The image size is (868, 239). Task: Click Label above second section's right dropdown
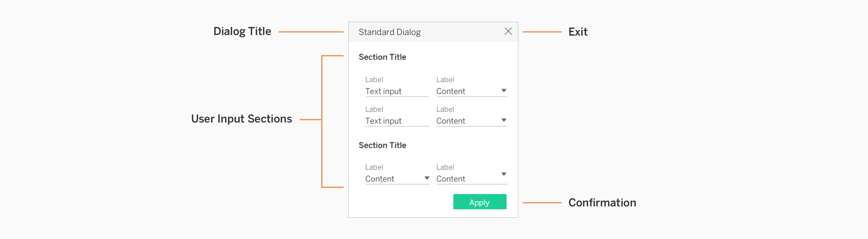(x=445, y=167)
